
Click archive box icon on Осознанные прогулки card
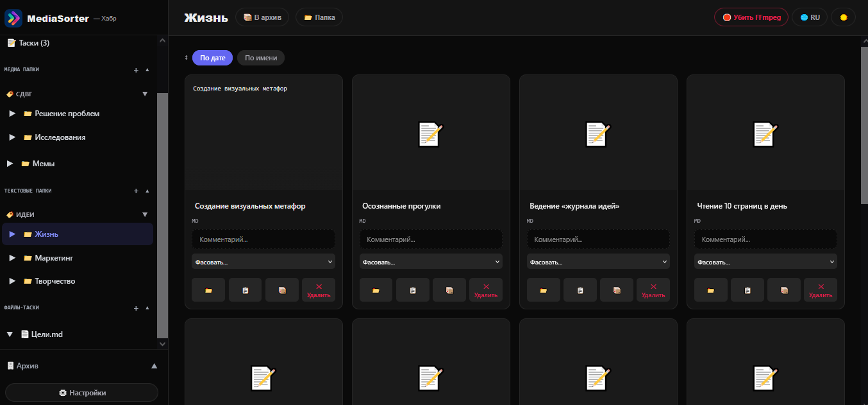point(449,290)
